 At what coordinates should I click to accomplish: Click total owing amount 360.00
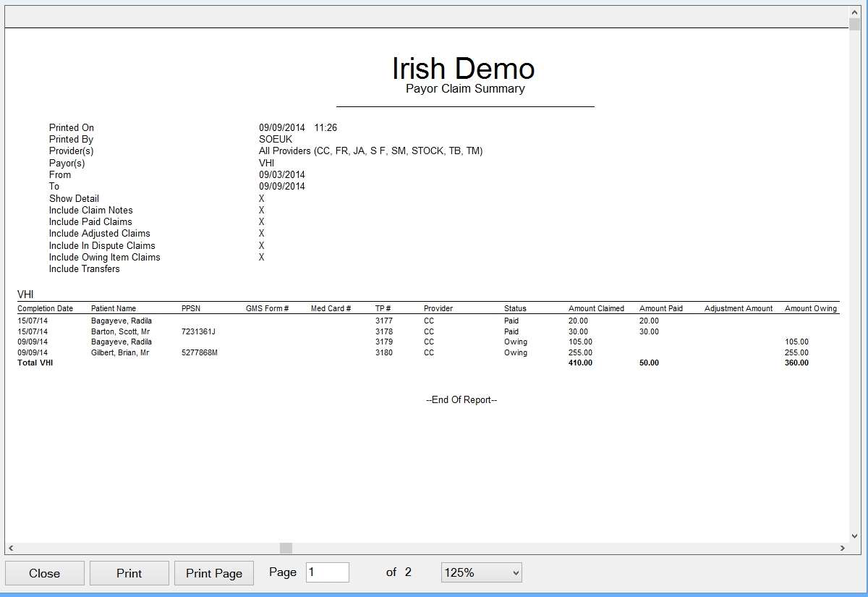(x=796, y=363)
